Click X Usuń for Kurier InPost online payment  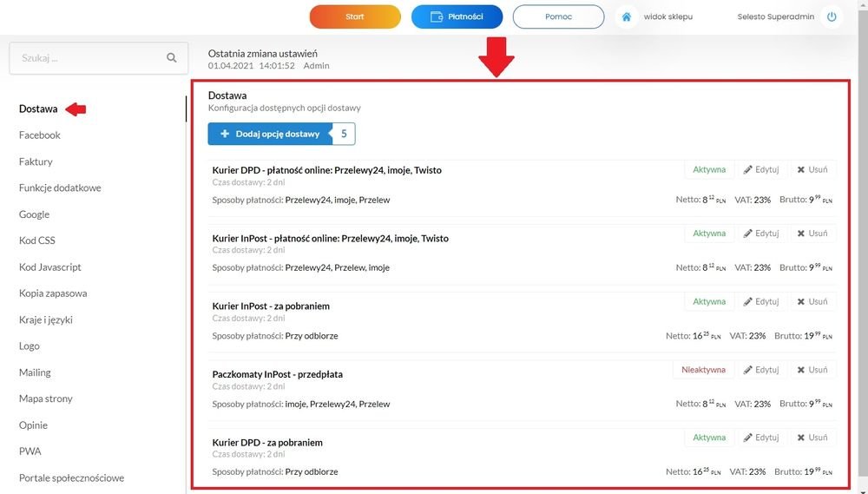pos(812,234)
